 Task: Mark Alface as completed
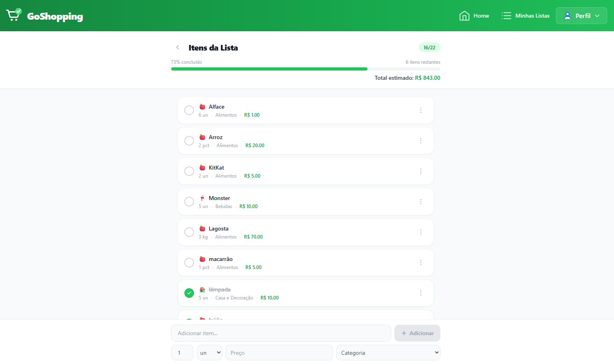(x=189, y=110)
